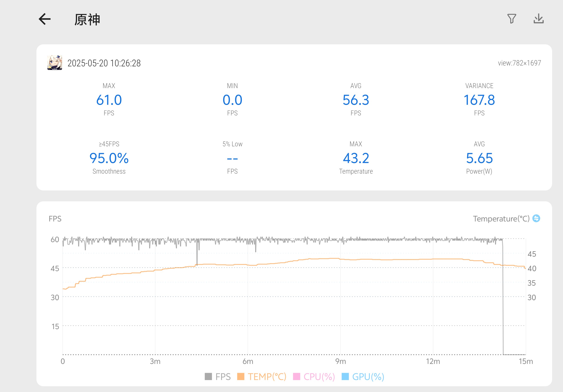Toggle the FPS legend series
563x392 pixels.
point(218,377)
